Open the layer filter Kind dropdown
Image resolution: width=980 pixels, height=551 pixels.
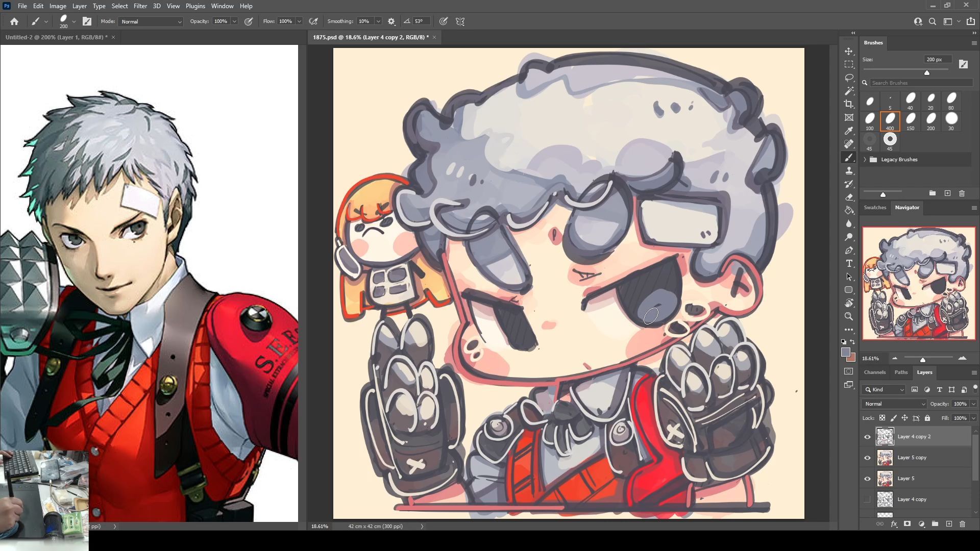884,389
